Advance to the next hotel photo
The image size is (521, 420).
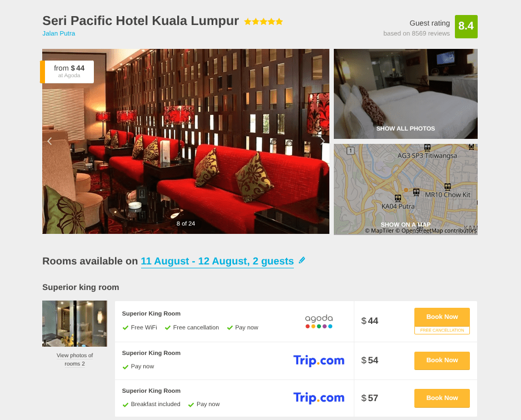click(x=322, y=141)
